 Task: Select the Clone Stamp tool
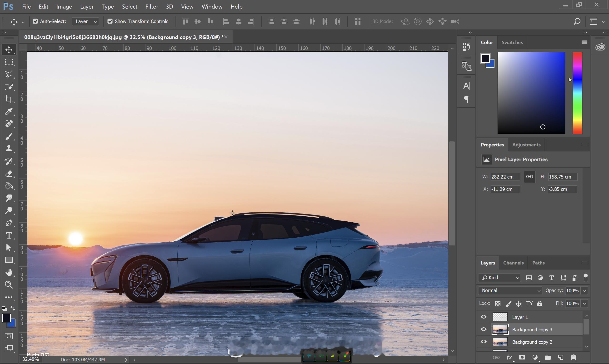[9, 149]
